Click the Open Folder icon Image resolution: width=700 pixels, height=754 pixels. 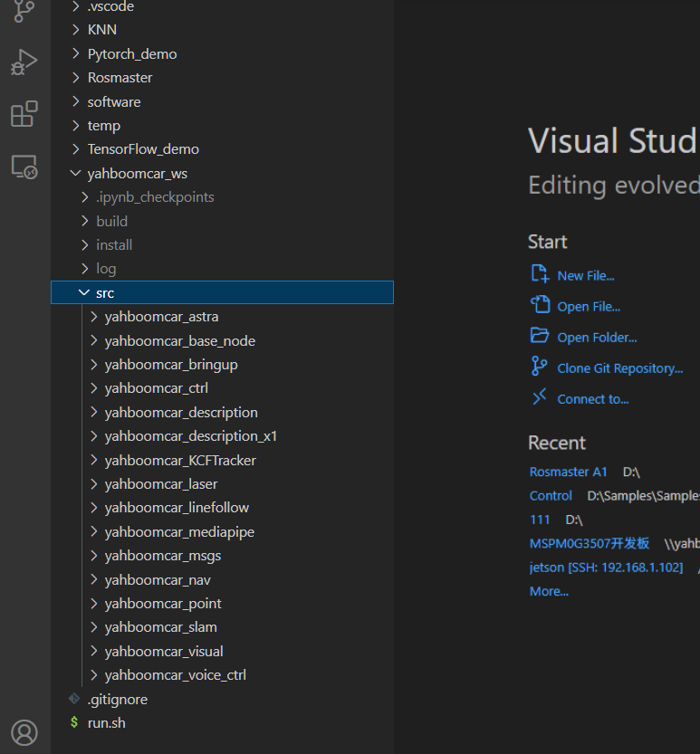pos(540,335)
